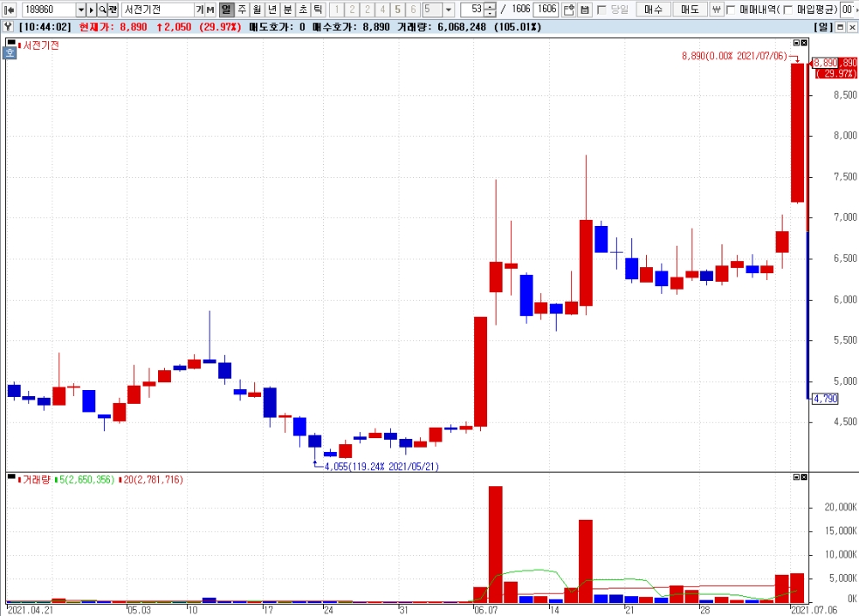Select the 일 (daily) chart period

point(226,9)
